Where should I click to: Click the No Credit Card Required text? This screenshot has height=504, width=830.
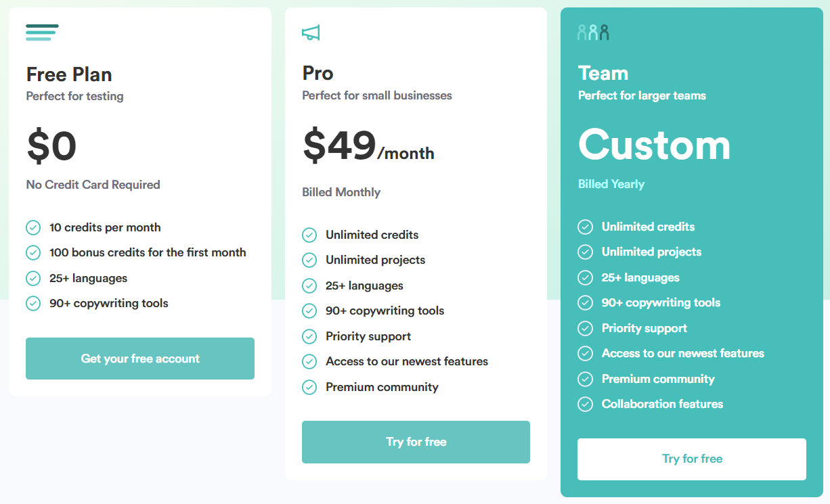click(93, 185)
